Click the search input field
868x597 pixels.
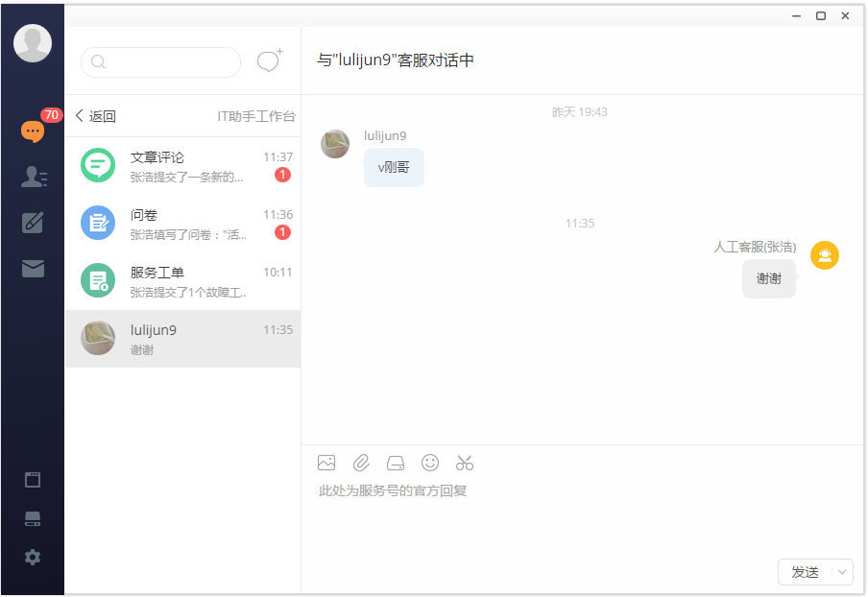click(160, 62)
